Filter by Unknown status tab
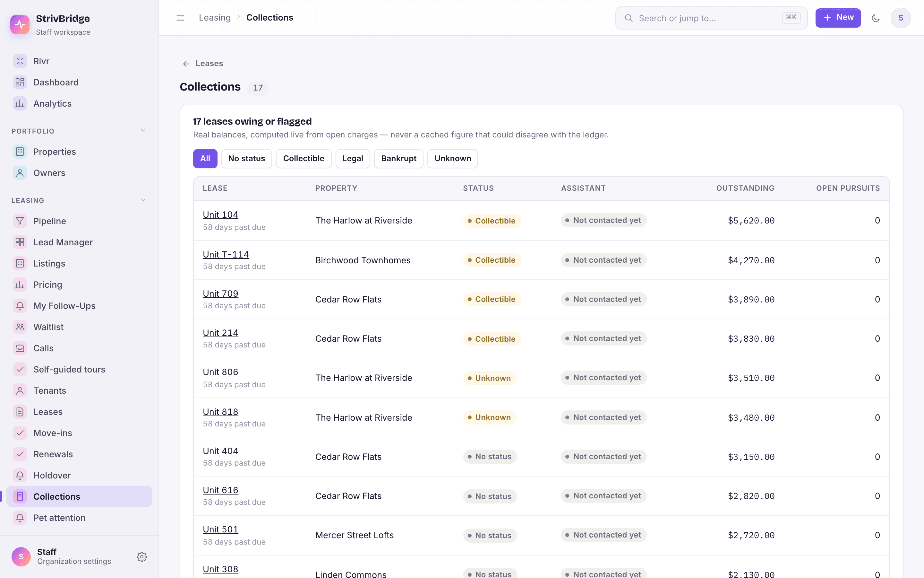924x578 pixels. pyautogui.click(x=452, y=158)
